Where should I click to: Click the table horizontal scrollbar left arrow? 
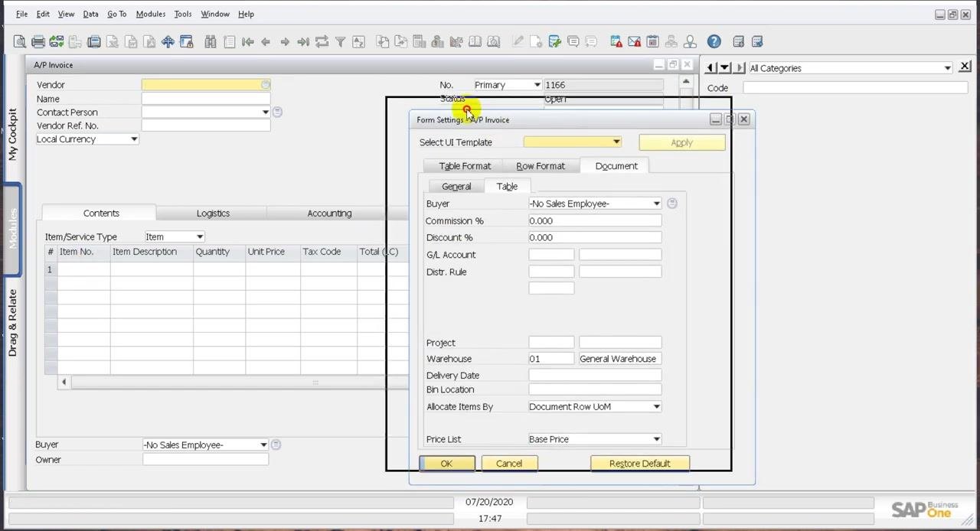point(64,382)
